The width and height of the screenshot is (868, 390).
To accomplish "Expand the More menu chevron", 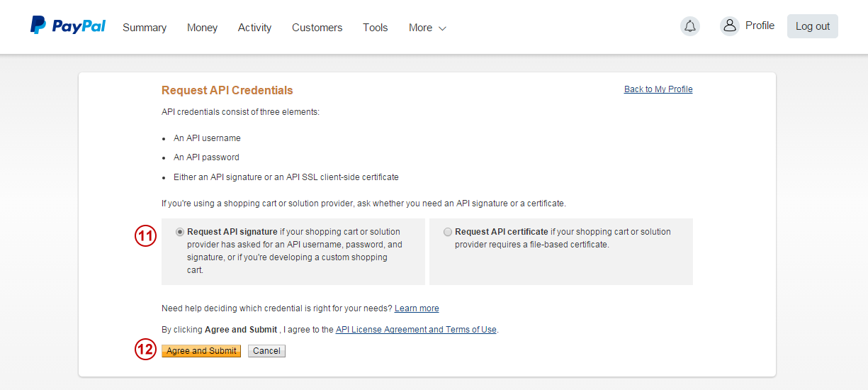I will pos(443,28).
